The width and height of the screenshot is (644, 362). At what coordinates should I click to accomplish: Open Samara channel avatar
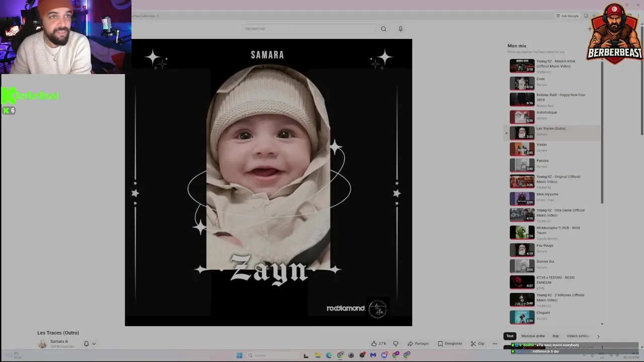(x=42, y=344)
